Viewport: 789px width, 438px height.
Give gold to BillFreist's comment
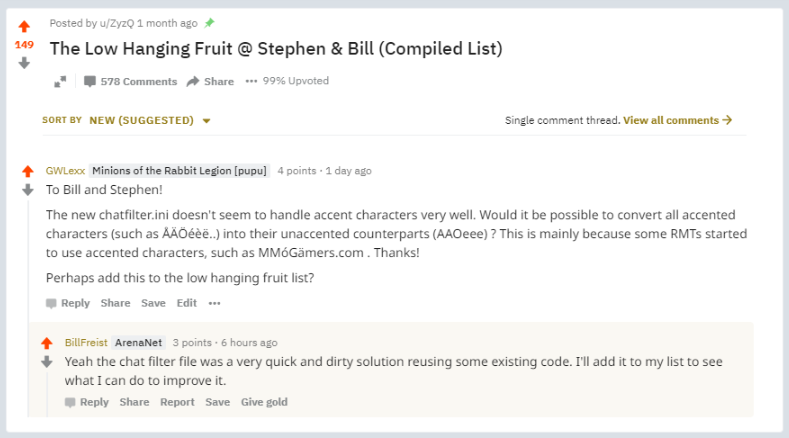pos(264,402)
